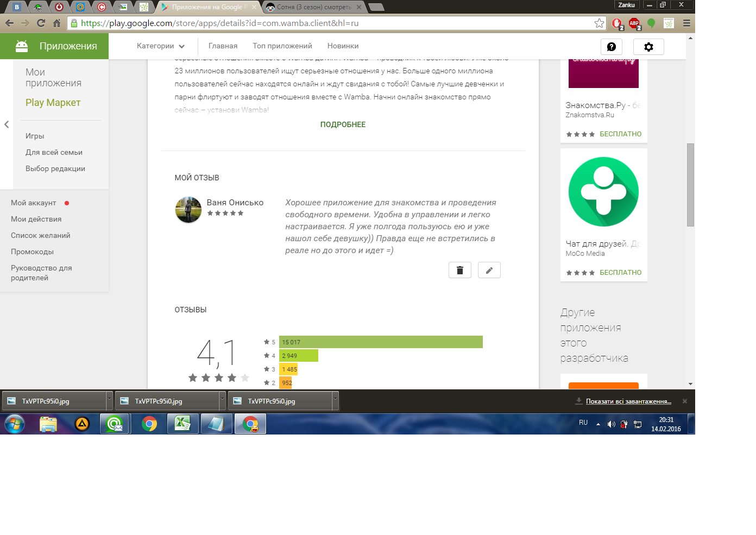756x535 pixels.
Task: Open the Windows Start button
Action: [x=15, y=424]
